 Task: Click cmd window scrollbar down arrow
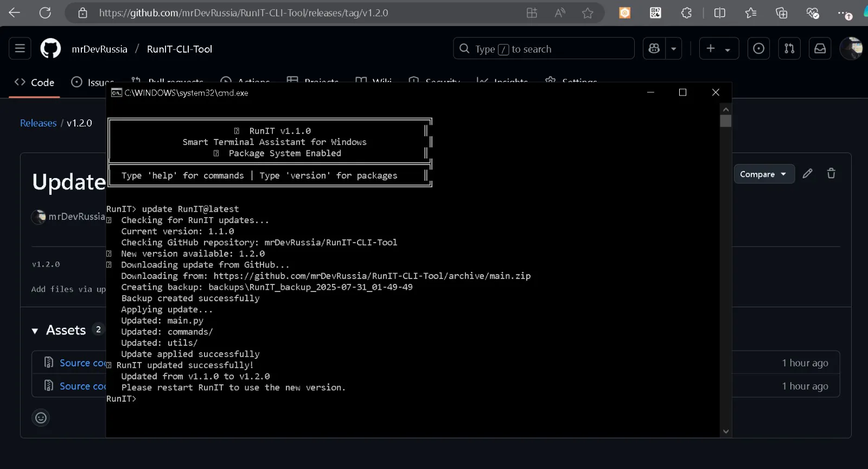pyautogui.click(x=726, y=432)
